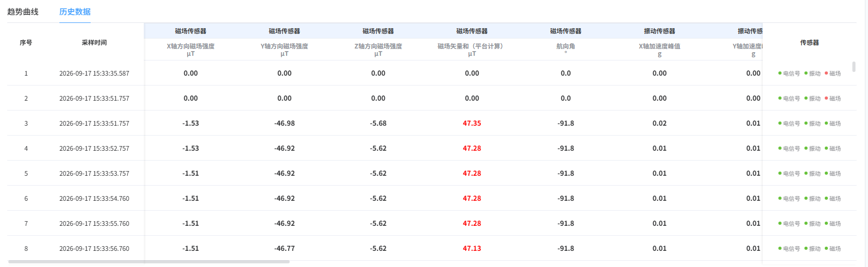The height and width of the screenshot is (267, 868).
Task: Click the Y-axis value -46.98
Action: [284, 124]
